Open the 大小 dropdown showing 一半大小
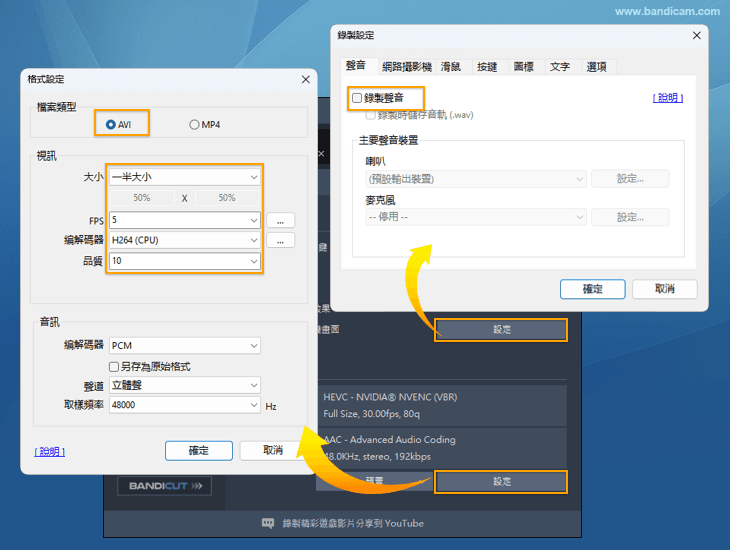The width and height of the screenshot is (730, 550). click(x=185, y=177)
